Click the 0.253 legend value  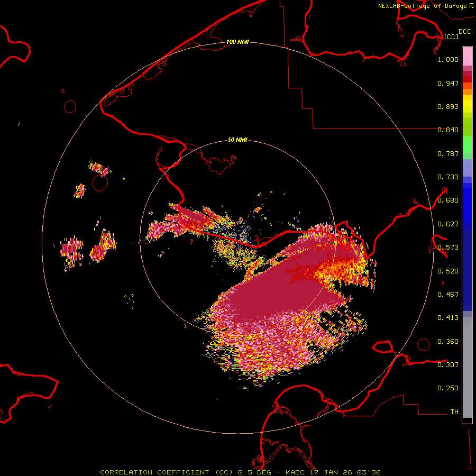click(448, 388)
